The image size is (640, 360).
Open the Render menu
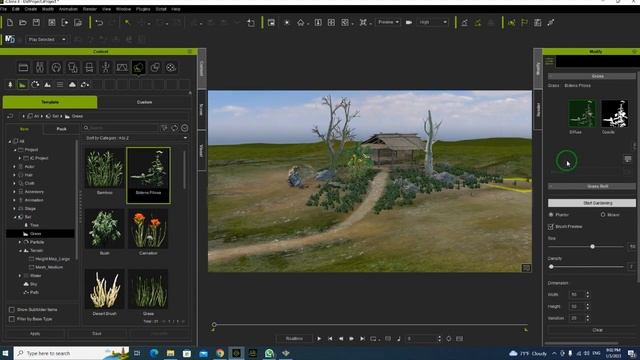coord(90,9)
